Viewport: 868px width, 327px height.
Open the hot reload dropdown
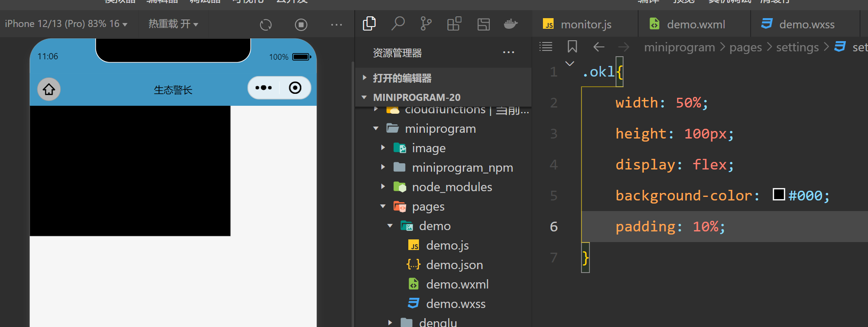173,24
